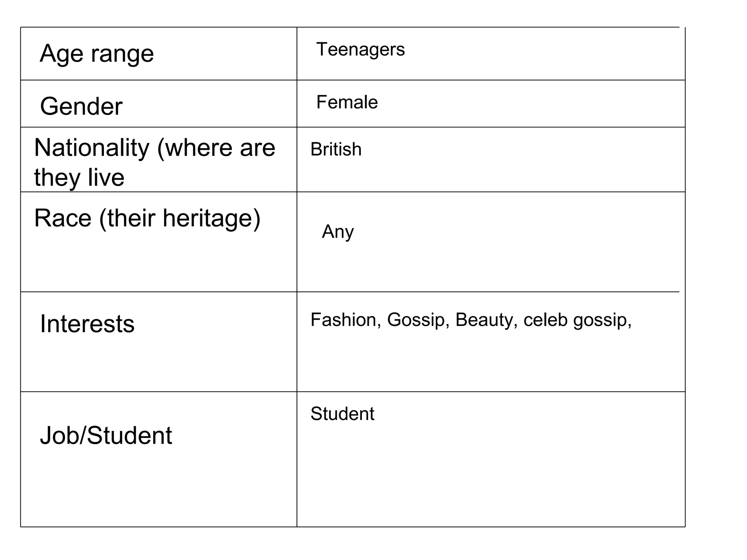
Task: Select the 'Interests' label cell
Action: click(x=159, y=342)
